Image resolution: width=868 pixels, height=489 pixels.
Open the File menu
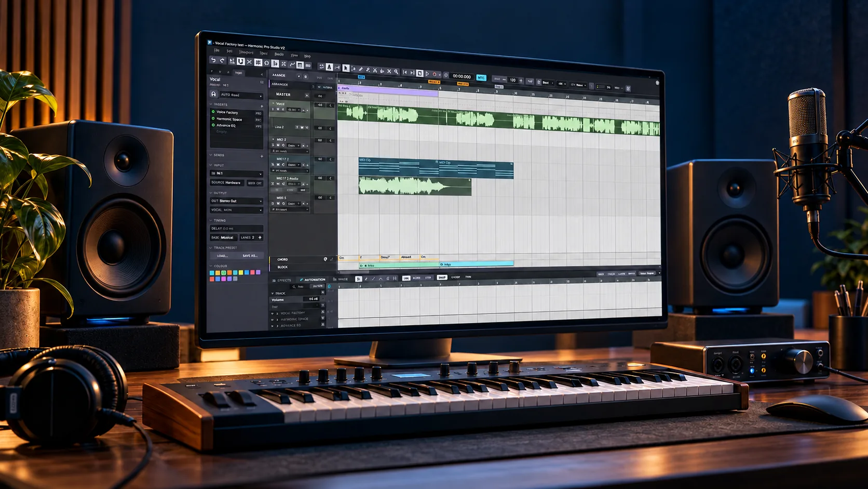click(x=216, y=50)
